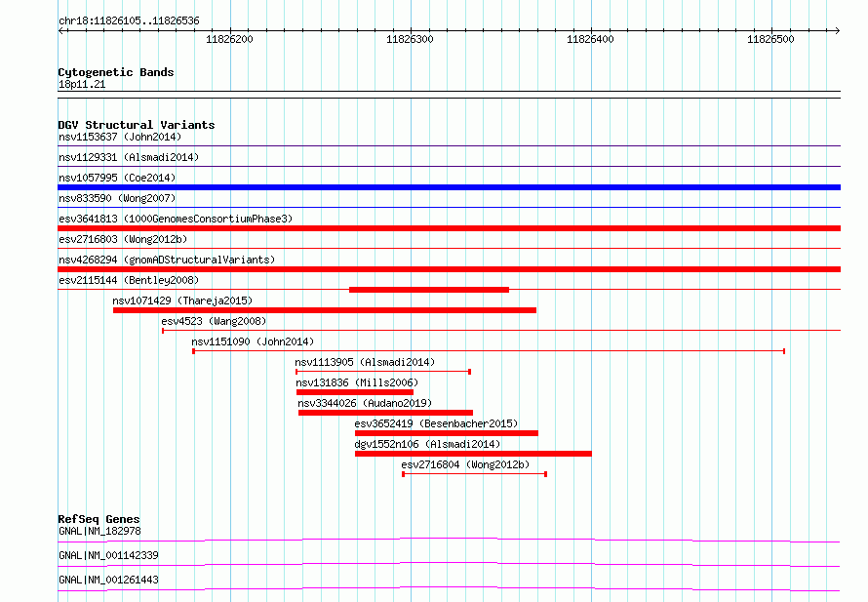
Task: Open the GNAL|NM_182978 gene label
Action: coord(99,531)
